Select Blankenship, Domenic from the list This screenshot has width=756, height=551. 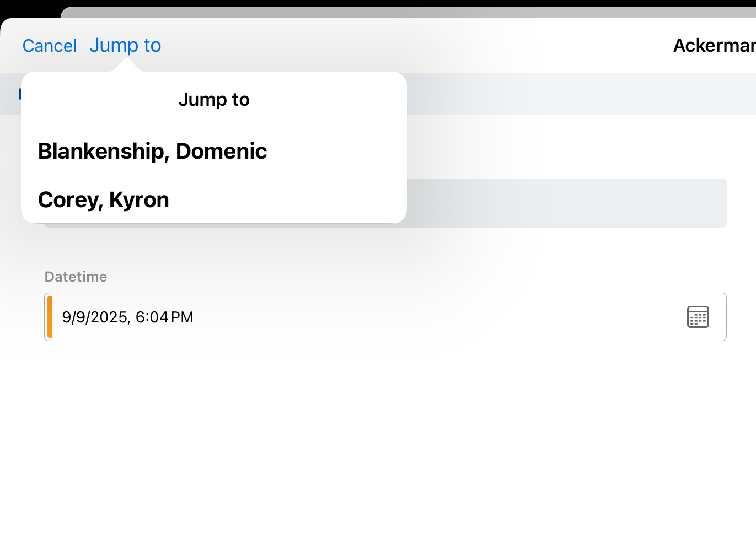click(x=152, y=152)
